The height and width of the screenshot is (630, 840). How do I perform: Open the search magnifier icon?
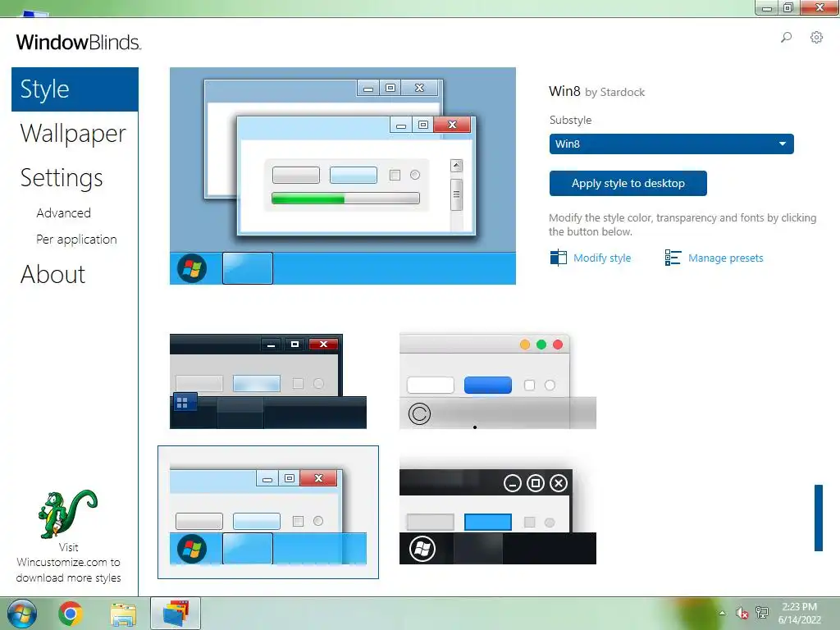coord(786,38)
